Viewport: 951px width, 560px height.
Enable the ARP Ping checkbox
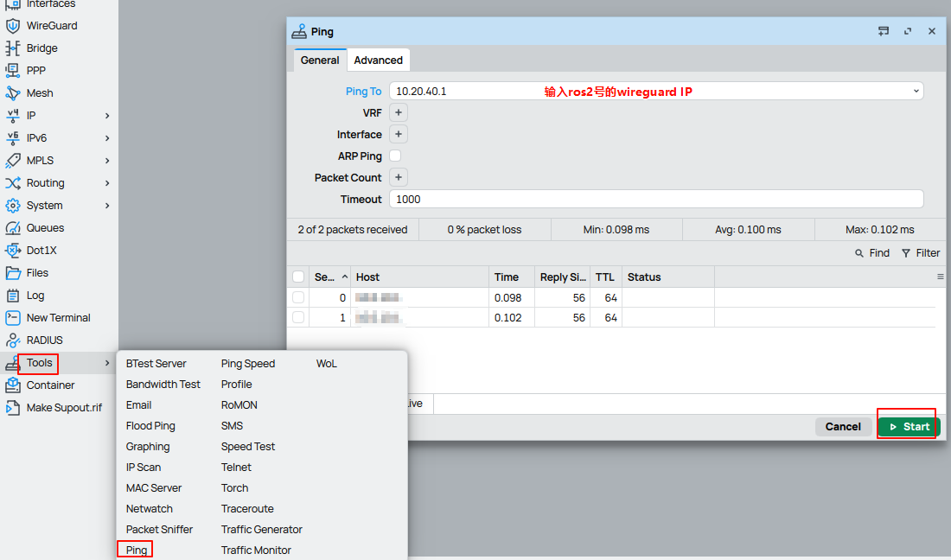point(395,156)
